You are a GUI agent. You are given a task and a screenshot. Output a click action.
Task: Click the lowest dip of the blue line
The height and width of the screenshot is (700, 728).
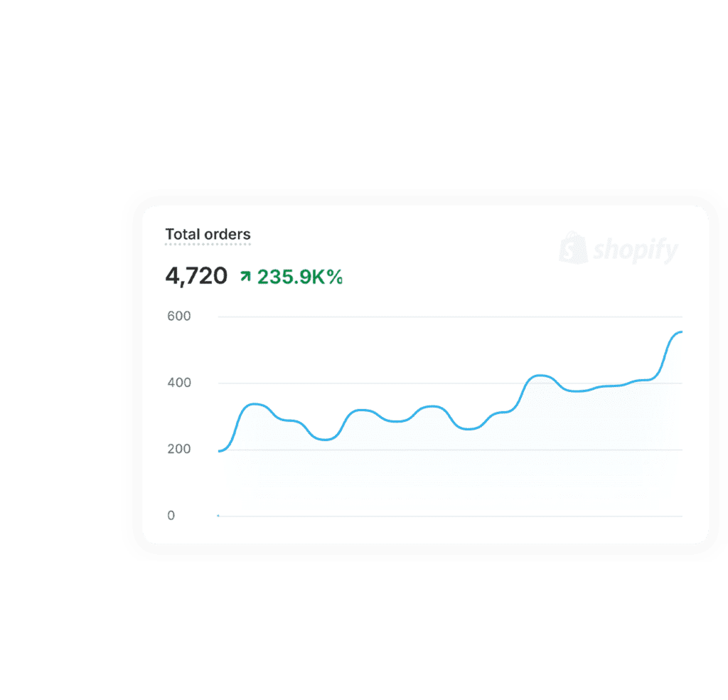point(325,439)
